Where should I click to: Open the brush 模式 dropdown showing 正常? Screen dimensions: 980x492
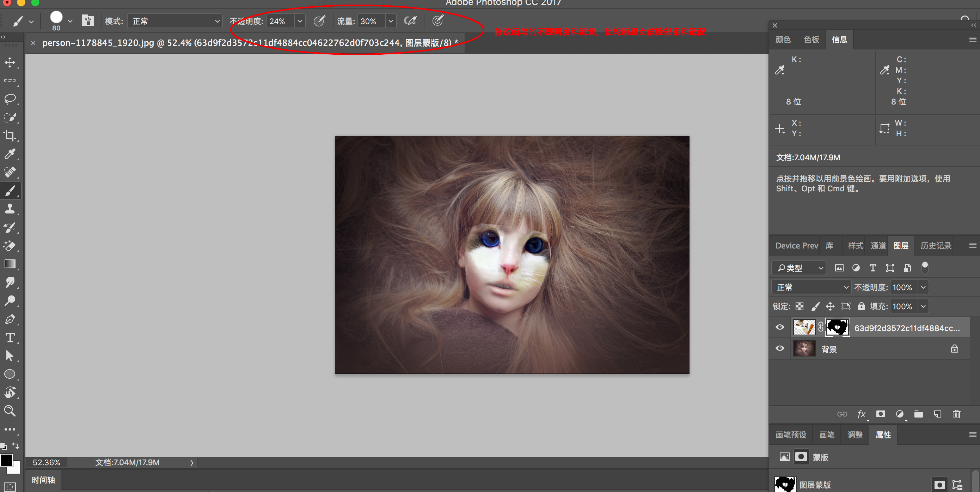(174, 21)
